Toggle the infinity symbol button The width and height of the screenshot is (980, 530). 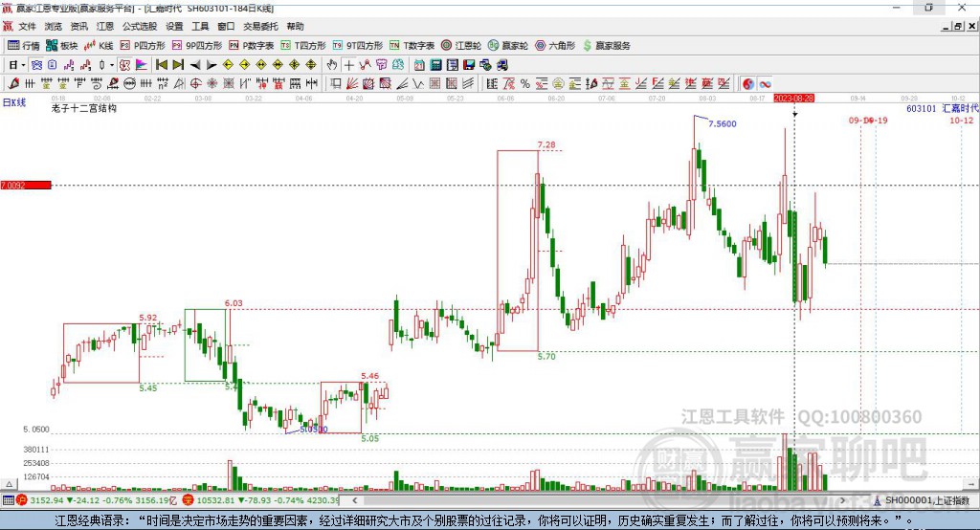point(765,84)
